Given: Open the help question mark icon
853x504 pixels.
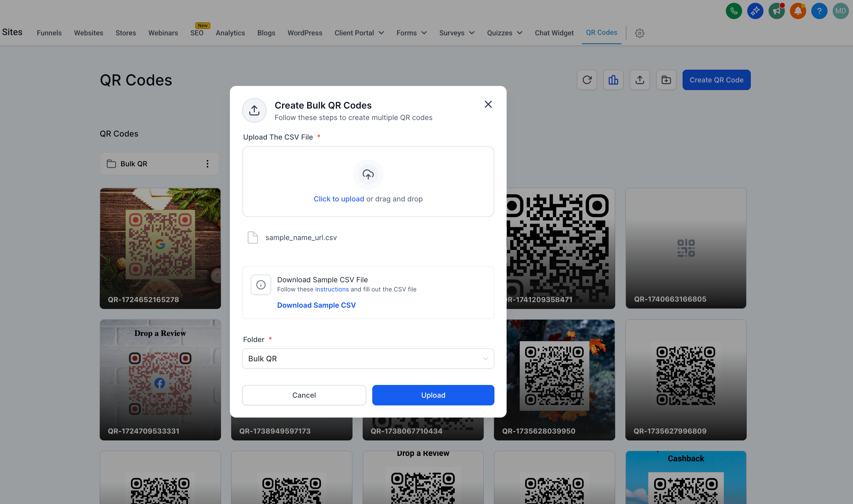Looking at the screenshot, I should (819, 11).
